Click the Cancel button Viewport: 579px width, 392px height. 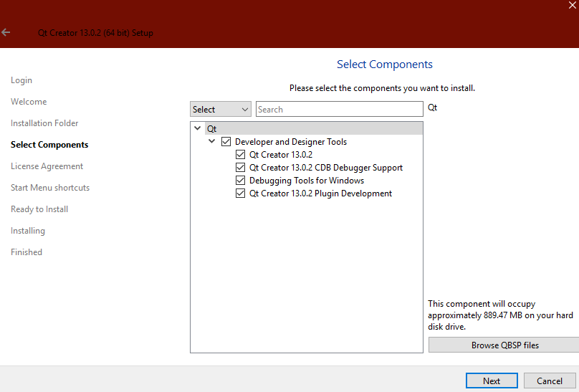(x=550, y=381)
